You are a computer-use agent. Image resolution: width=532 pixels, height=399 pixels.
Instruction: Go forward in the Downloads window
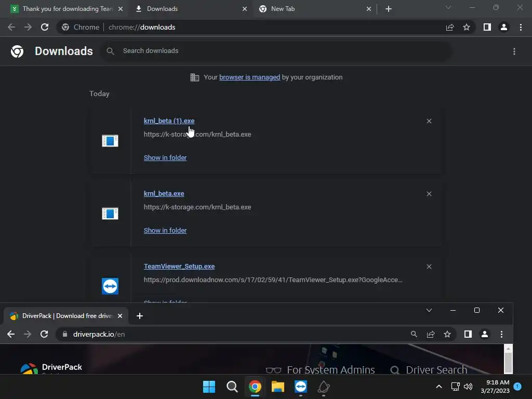[28, 27]
